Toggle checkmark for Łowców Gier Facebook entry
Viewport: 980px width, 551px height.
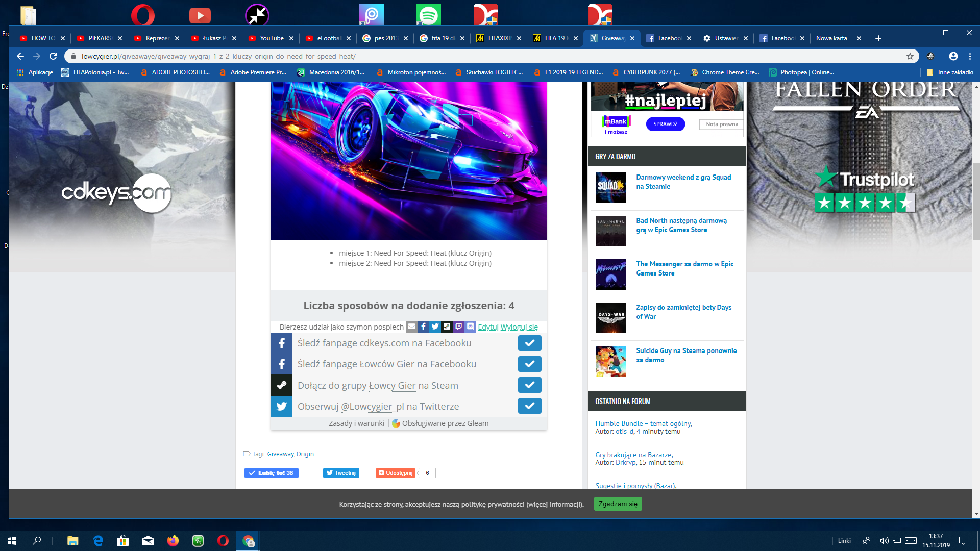[x=530, y=364]
